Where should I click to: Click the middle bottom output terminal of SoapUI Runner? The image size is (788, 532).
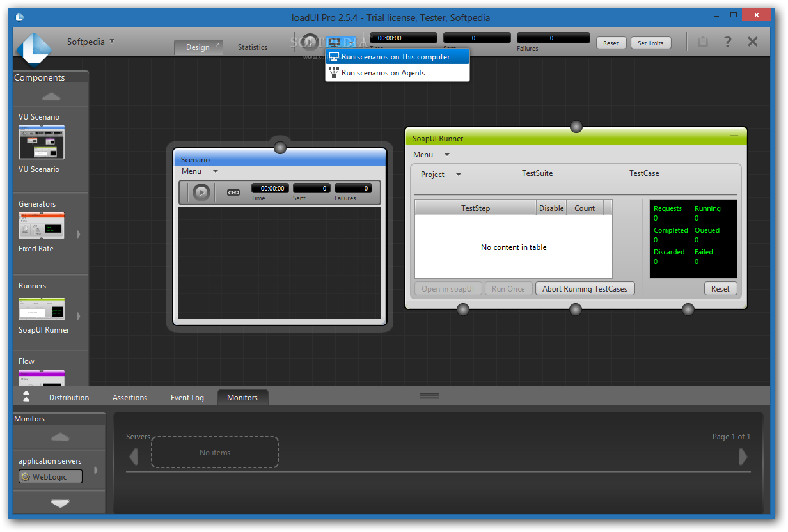click(x=576, y=309)
